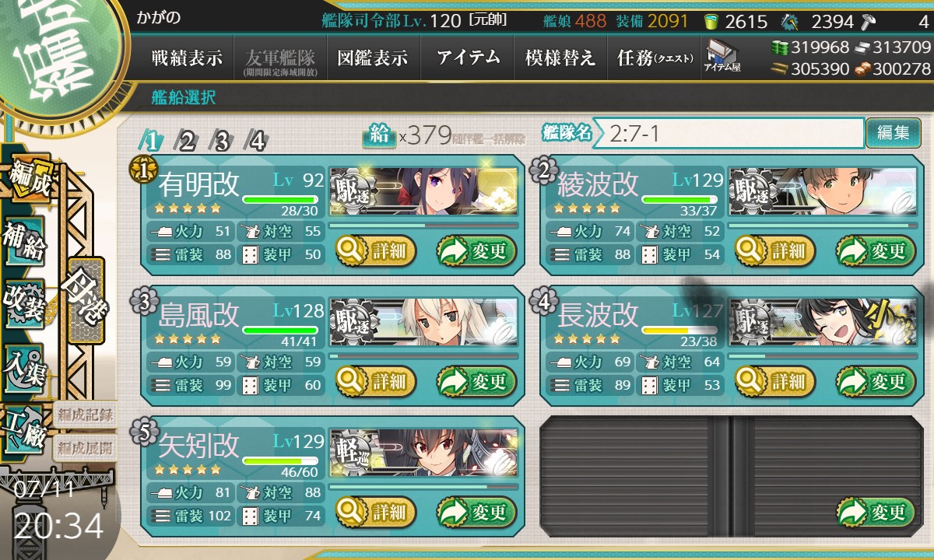Screen dimensions: 934x560
Task: Open the 戦績表示 menu item
Action: coord(187,58)
